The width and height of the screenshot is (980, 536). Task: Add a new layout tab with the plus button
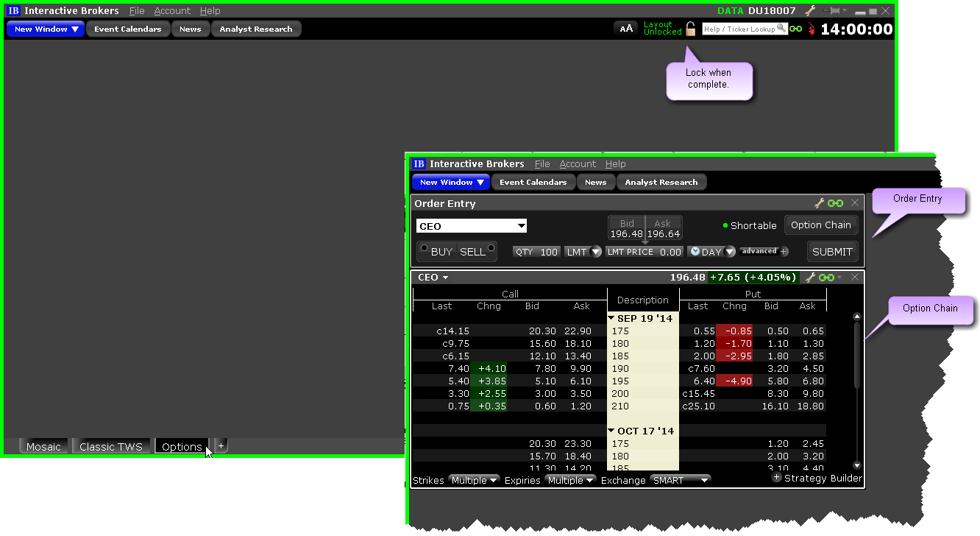pyautogui.click(x=221, y=445)
